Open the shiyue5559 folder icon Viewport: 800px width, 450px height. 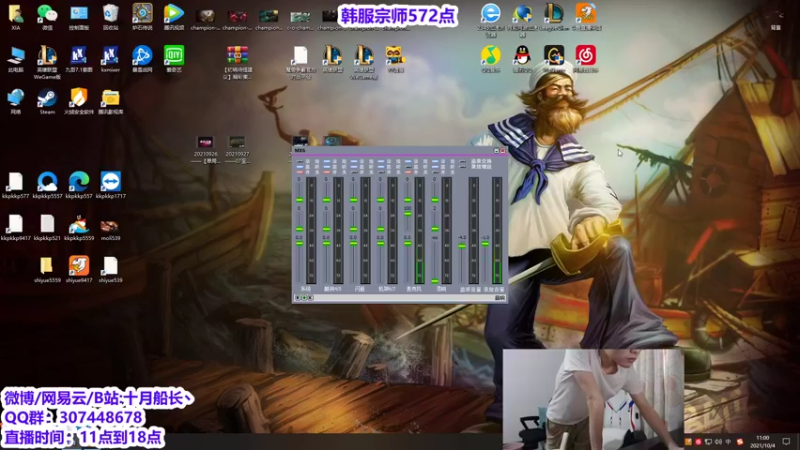[47, 269]
